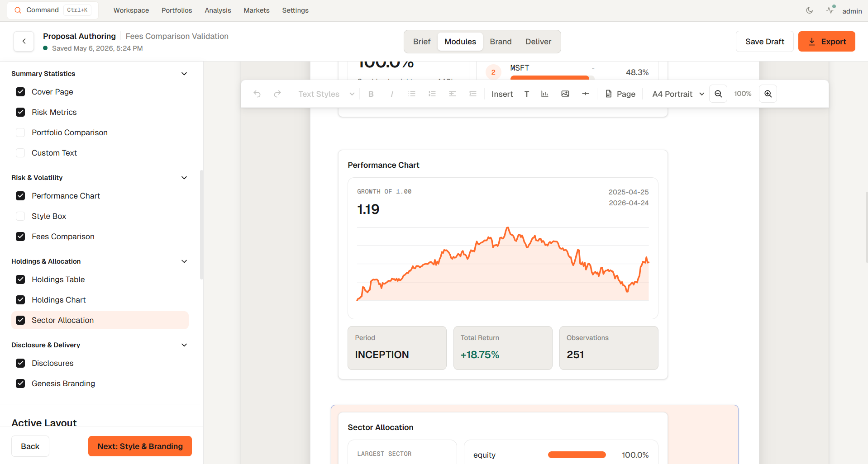Viewport: 868px width, 464px height.
Task: Click the Observations stat card
Action: (x=609, y=348)
